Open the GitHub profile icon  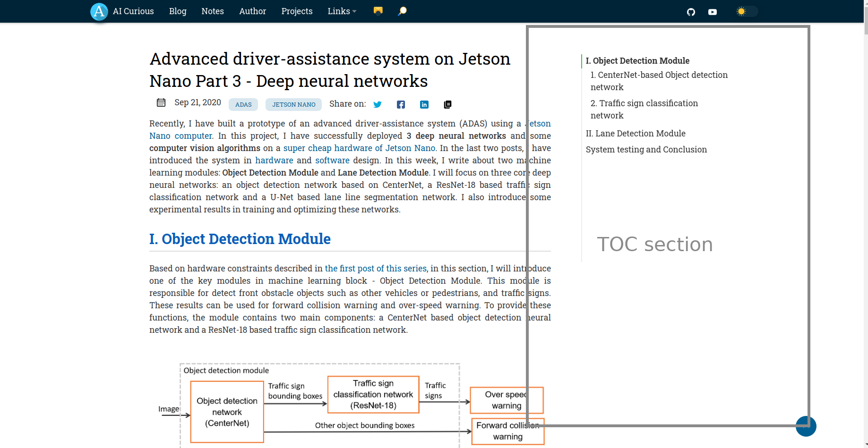pyautogui.click(x=691, y=12)
